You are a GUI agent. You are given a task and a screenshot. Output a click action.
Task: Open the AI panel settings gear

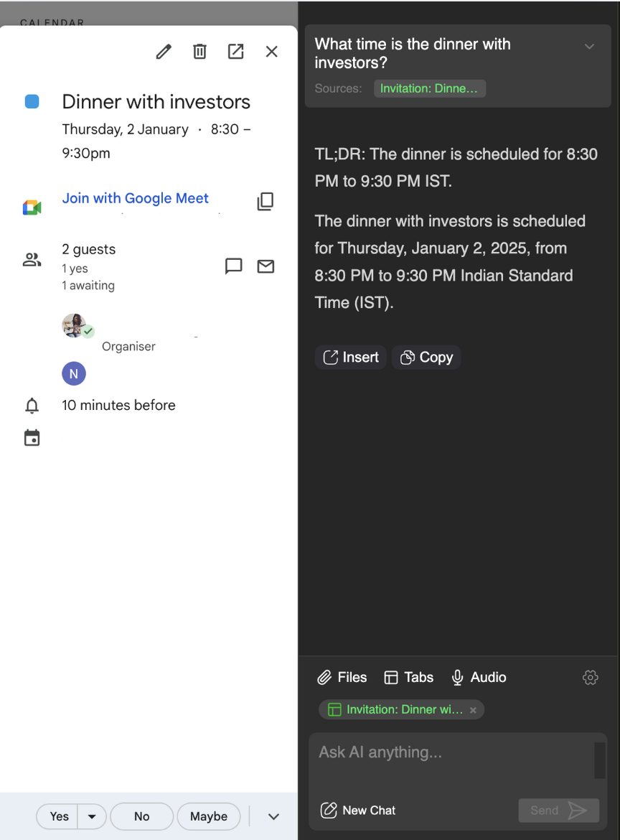[590, 677]
